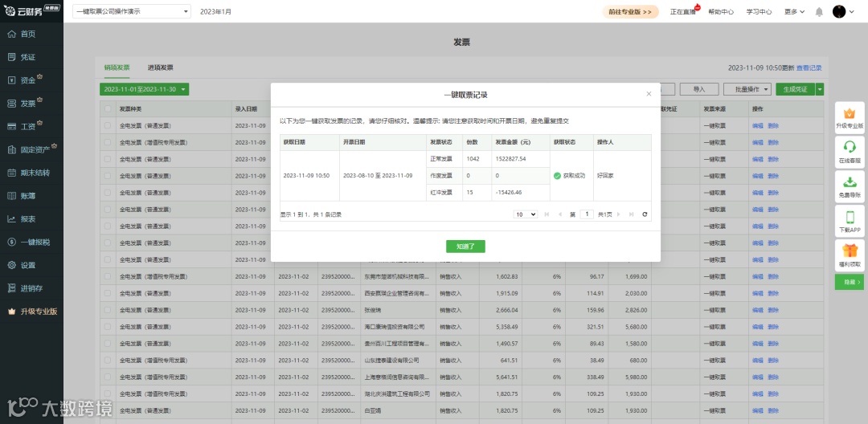868x424 pixels.
Task: Click the 福利领取 gift widget
Action: (850, 255)
